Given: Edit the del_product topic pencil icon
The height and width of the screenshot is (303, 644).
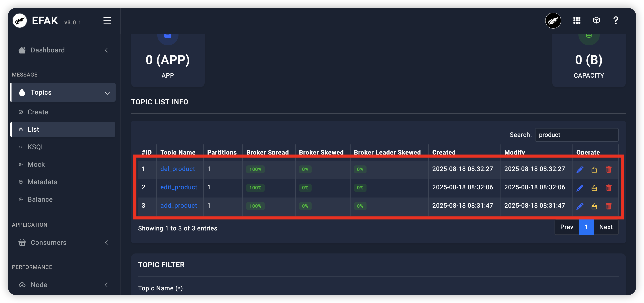Looking at the screenshot, I should (x=580, y=169).
